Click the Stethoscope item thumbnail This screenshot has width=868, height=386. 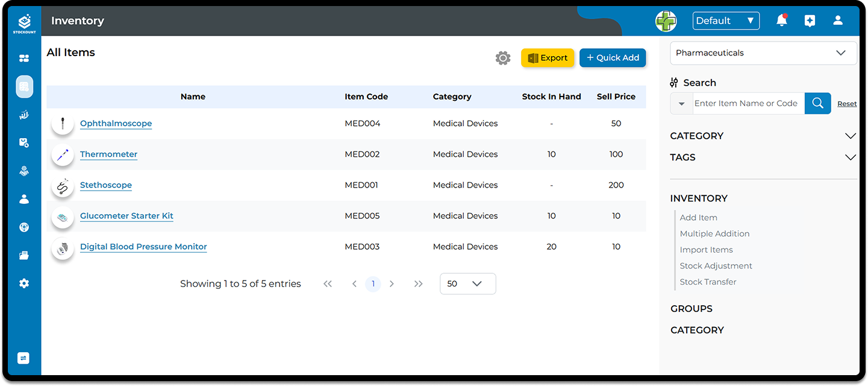coord(63,186)
